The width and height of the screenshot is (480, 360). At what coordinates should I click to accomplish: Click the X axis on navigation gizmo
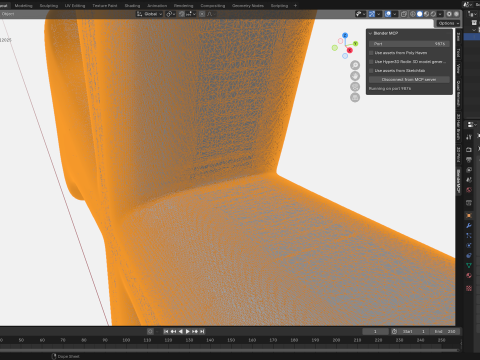[350, 50]
